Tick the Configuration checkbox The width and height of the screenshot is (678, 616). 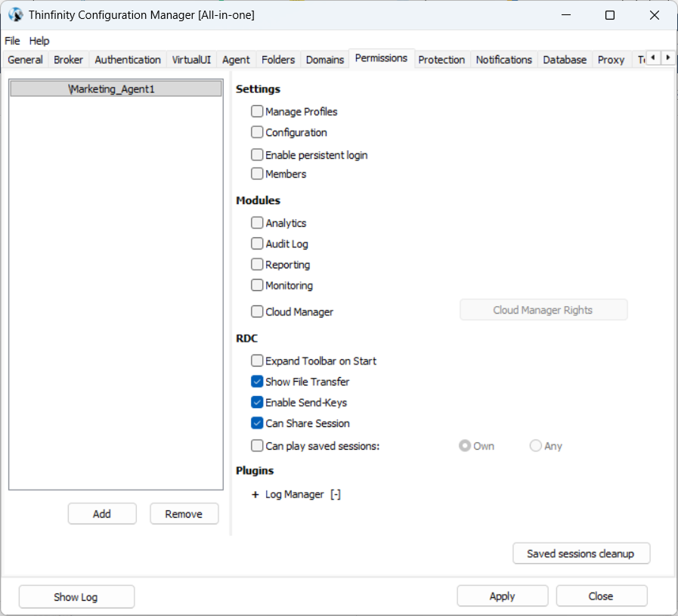click(257, 132)
